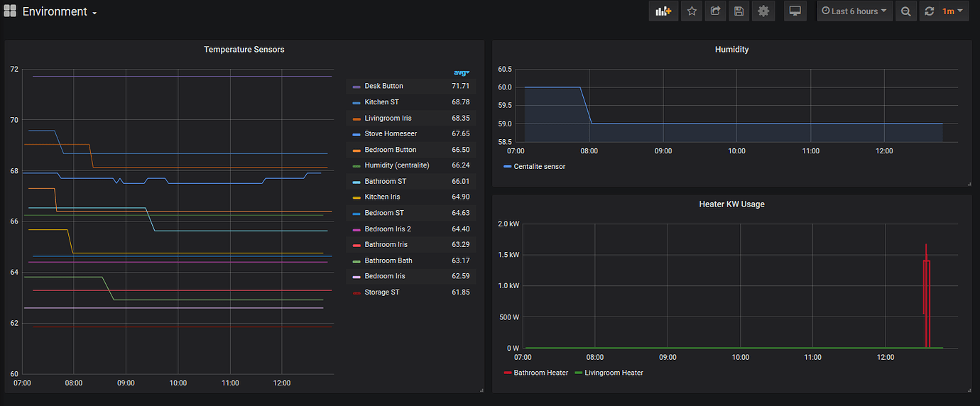Toggle Livingroom Heater series visibility
The width and height of the screenshot is (980, 406).
point(613,373)
